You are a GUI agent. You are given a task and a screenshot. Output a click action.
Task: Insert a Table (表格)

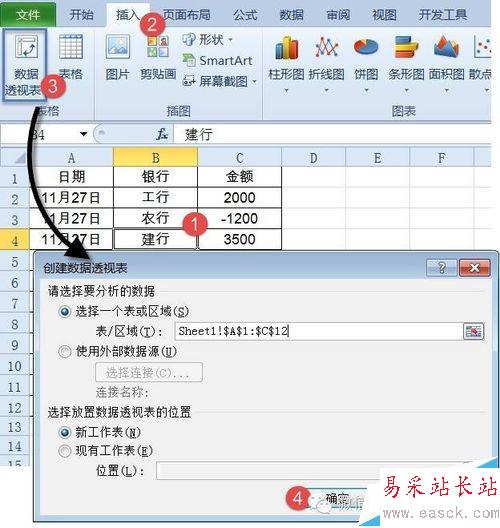pyautogui.click(x=71, y=57)
